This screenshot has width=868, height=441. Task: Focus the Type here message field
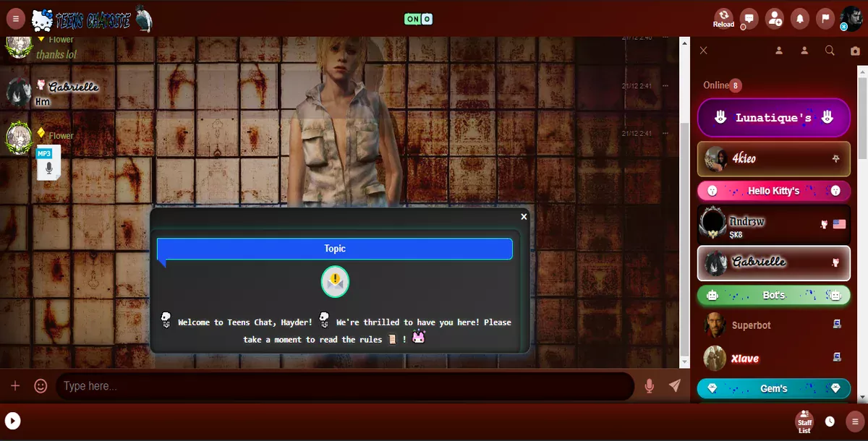[345, 386]
